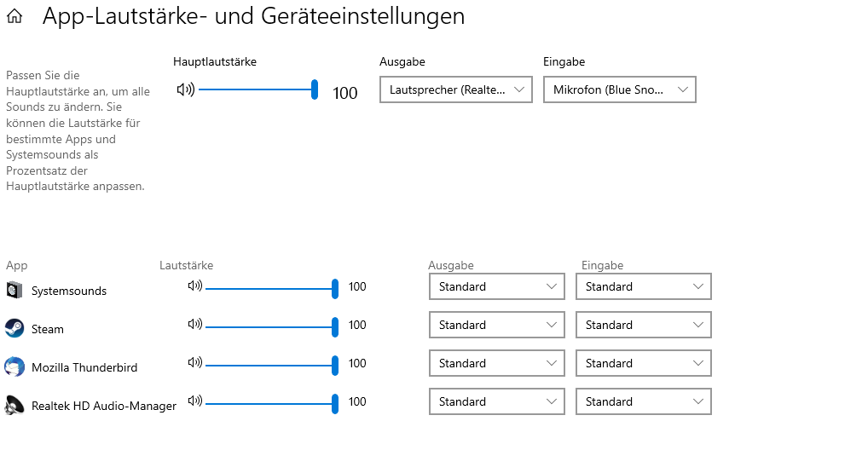The height and width of the screenshot is (450, 868).
Task: Open the main Ausgabe Lautsprecher dropdown
Action: (x=456, y=89)
